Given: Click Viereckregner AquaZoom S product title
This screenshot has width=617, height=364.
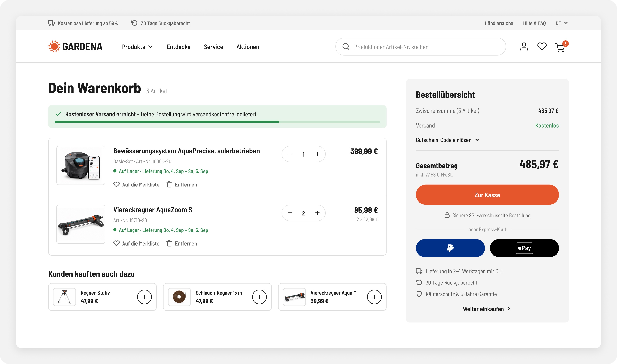Looking at the screenshot, I should (x=153, y=210).
